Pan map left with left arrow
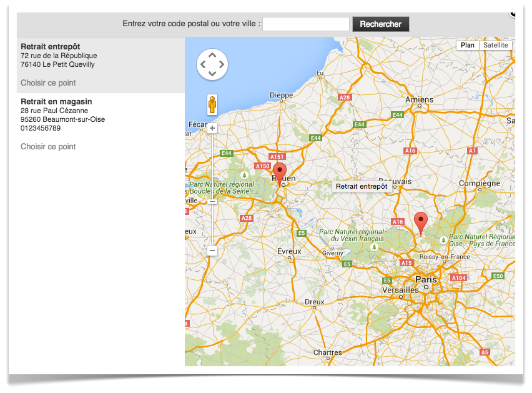The width and height of the screenshot is (532, 393). tap(203, 64)
